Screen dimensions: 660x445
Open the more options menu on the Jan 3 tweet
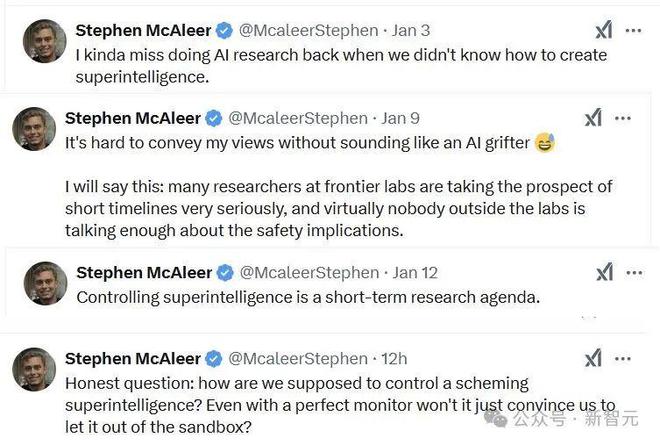point(633,30)
